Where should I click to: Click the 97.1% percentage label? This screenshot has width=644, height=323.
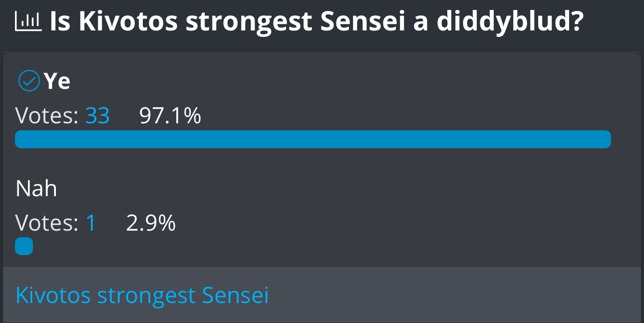(x=170, y=116)
